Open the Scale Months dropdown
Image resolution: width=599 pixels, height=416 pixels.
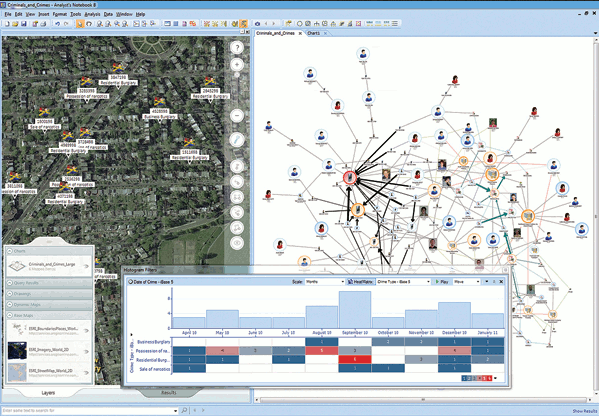pyautogui.click(x=325, y=282)
